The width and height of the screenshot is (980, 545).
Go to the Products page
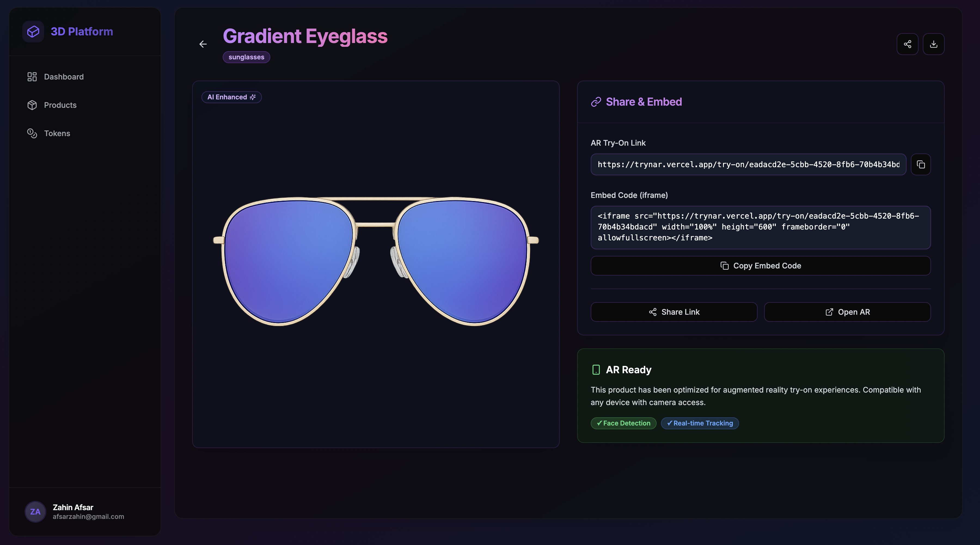pyautogui.click(x=60, y=105)
